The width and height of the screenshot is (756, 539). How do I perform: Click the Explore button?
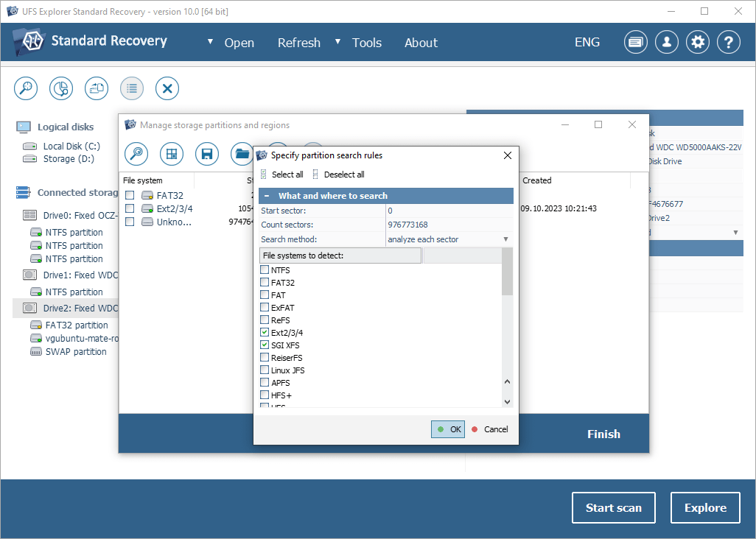tap(705, 507)
